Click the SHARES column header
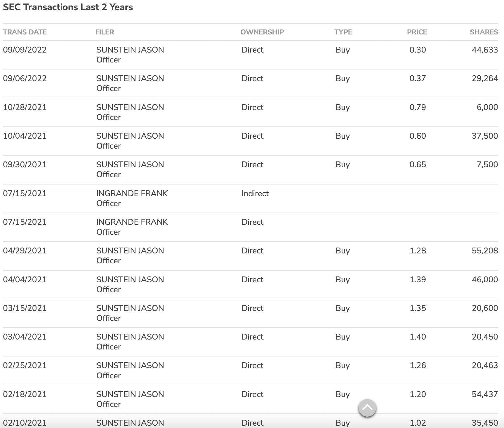The image size is (504, 428). (484, 32)
